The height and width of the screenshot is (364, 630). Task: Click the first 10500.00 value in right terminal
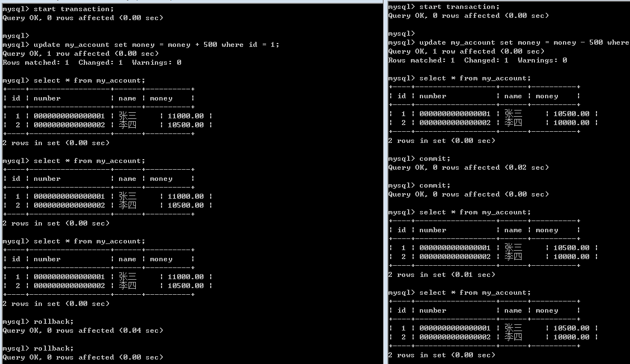pos(571,114)
